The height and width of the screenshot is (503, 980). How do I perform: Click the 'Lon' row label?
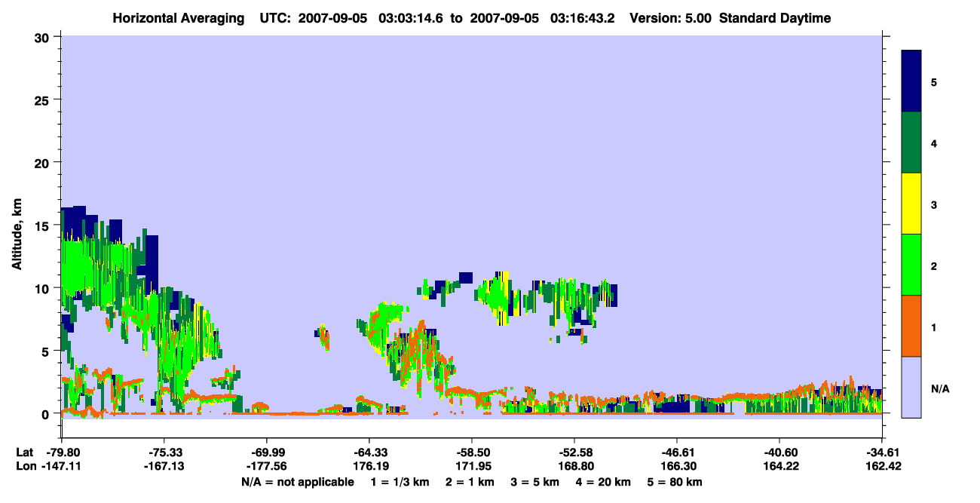26,466
